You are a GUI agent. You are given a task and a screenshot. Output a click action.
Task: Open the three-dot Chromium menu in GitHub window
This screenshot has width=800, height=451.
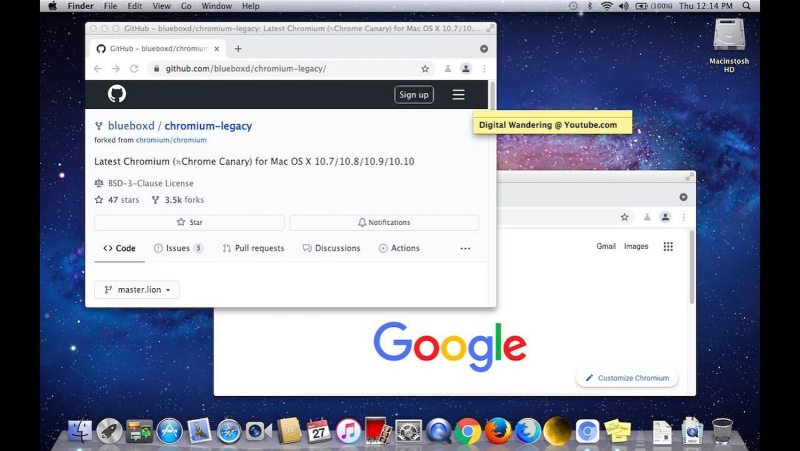484,68
